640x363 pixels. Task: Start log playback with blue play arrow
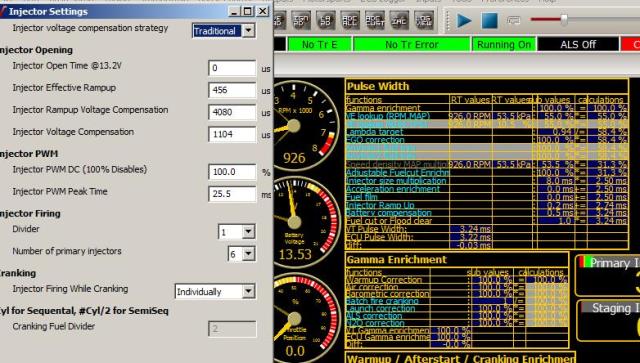point(464,20)
